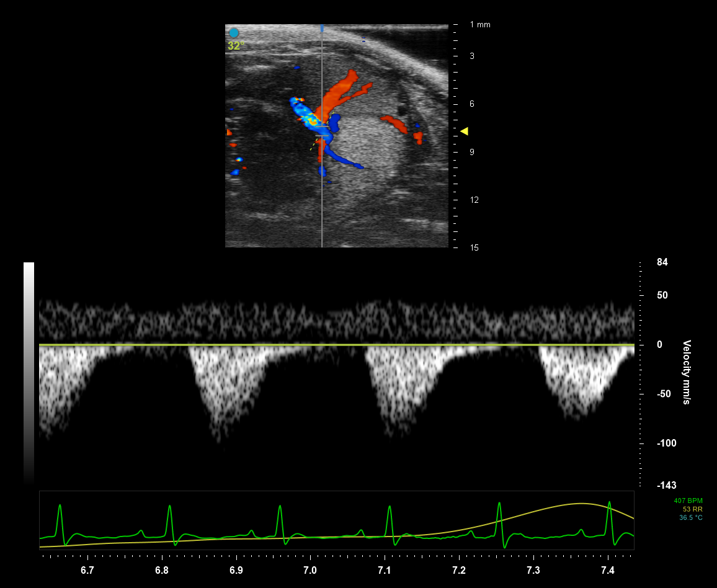Select the 407 BPM heart rate readout
This screenshot has height=588, width=717.
(688, 501)
